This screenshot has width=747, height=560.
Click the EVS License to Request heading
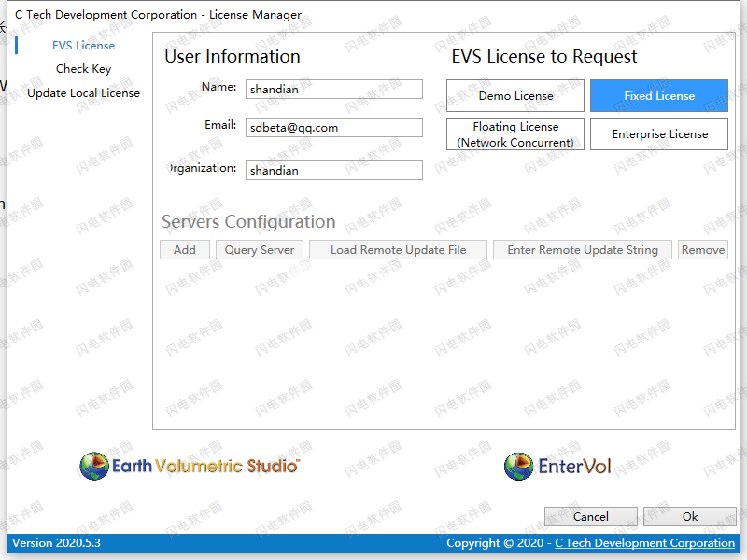[x=544, y=57]
